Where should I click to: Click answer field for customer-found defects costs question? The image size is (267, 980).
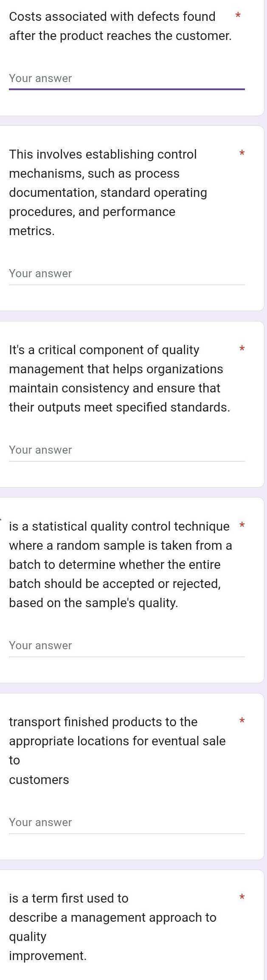(x=126, y=79)
